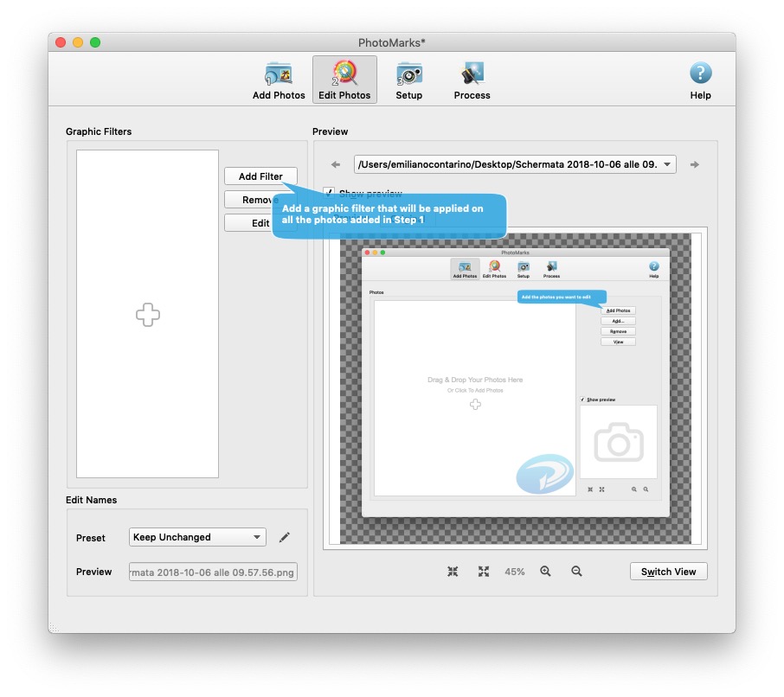Click the pencil icon beside Preset
The image size is (784, 697).
285,537
